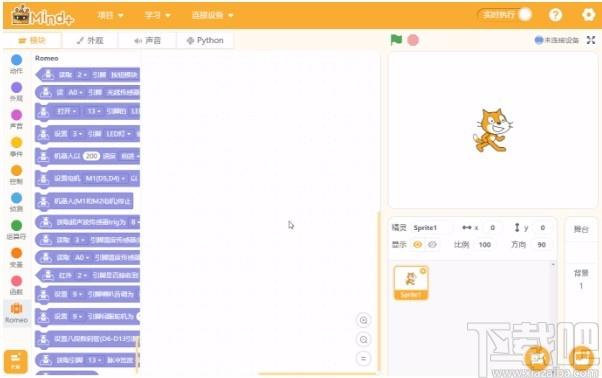Stop the project with the red circle
The width and height of the screenshot is (602, 378).
(413, 40)
